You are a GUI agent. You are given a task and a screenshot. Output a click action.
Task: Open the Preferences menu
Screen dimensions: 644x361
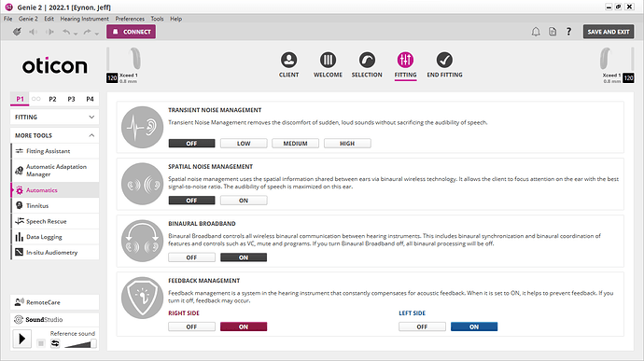[130, 19]
